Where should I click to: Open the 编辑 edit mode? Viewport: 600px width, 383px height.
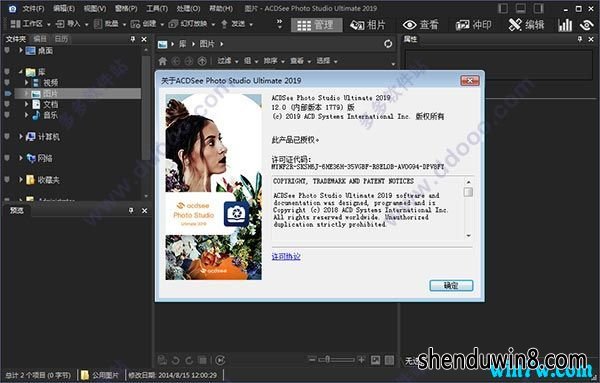[x=526, y=25]
